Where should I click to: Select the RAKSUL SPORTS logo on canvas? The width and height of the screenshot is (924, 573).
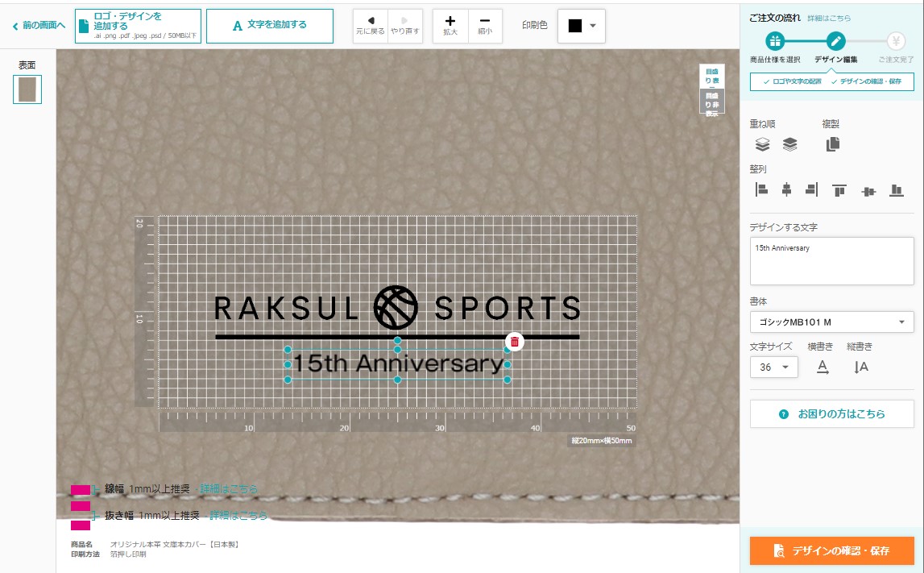(x=397, y=311)
